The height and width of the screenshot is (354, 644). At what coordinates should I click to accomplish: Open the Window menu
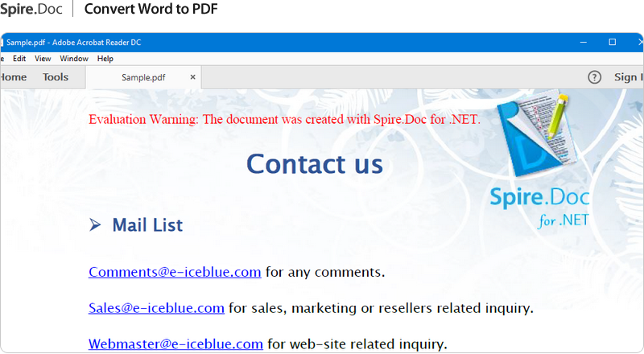click(74, 59)
